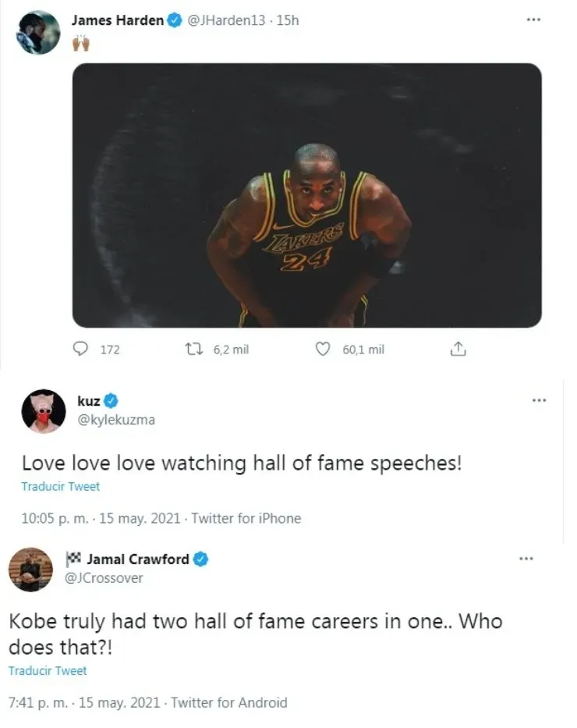Viewport: 577px width, 728px height.
Task: Share James Harden's tweet via share icon
Action: click(458, 349)
